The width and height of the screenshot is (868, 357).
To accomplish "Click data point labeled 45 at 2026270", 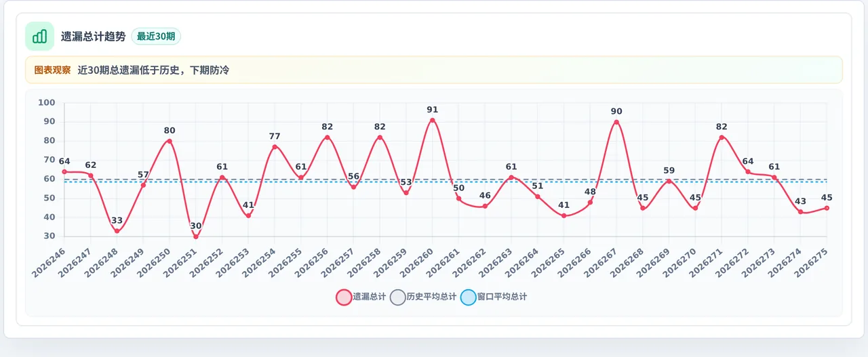I will tap(695, 208).
